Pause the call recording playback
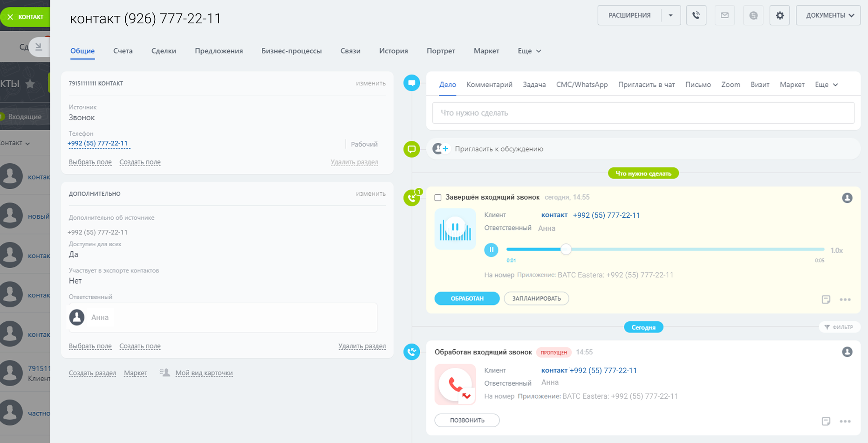 [491, 250]
